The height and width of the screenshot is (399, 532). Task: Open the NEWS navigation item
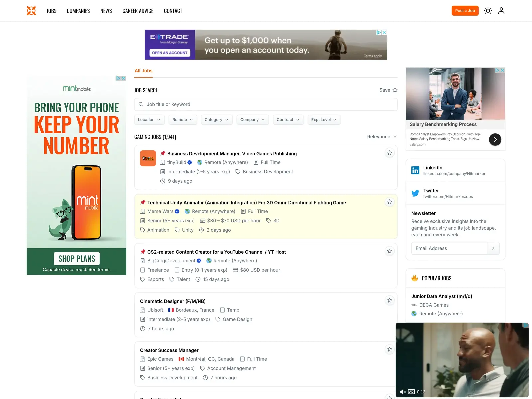coord(106,11)
